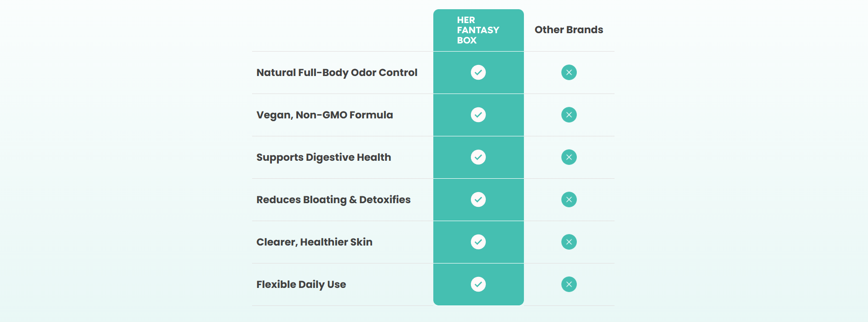This screenshot has width=868, height=322.
Task: Click Other Brands X icon for Digestive Health
Action: [x=569, y=157]
